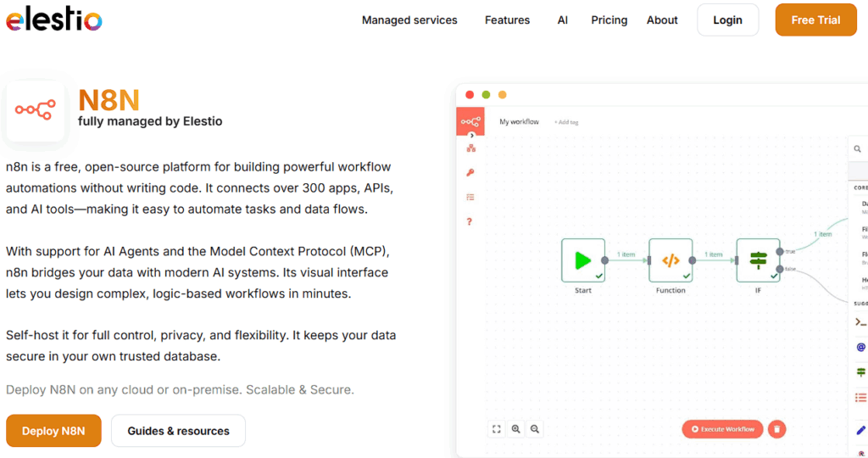Image resolution: width=868 pixels, height=458 pixels.
Task: Click the Execute Workflow button
Action: (x=722, y=429)
